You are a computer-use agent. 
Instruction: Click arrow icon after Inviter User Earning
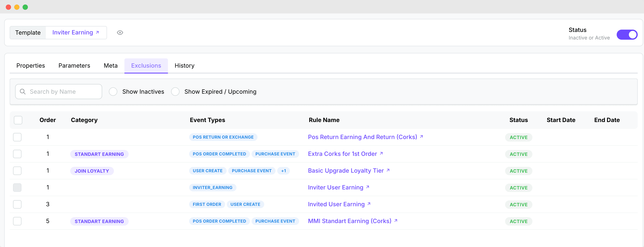(x=367, y=187)
